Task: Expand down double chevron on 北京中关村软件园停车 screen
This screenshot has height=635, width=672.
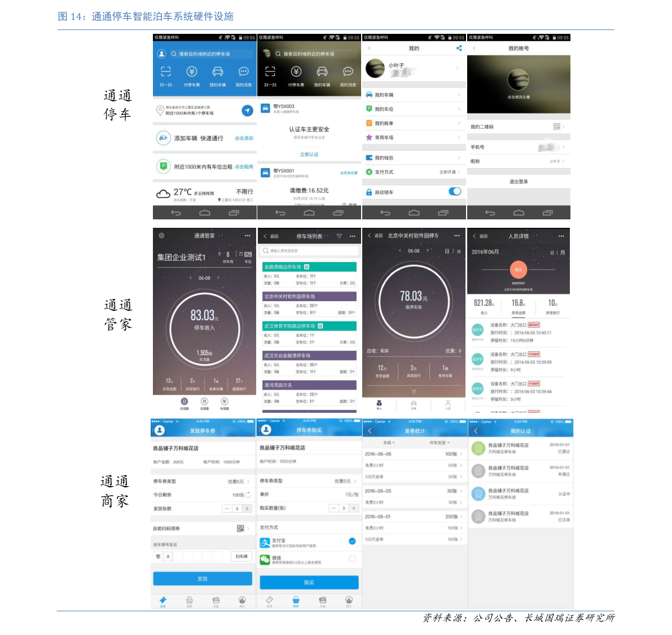Action: click(x=414, y=391)
